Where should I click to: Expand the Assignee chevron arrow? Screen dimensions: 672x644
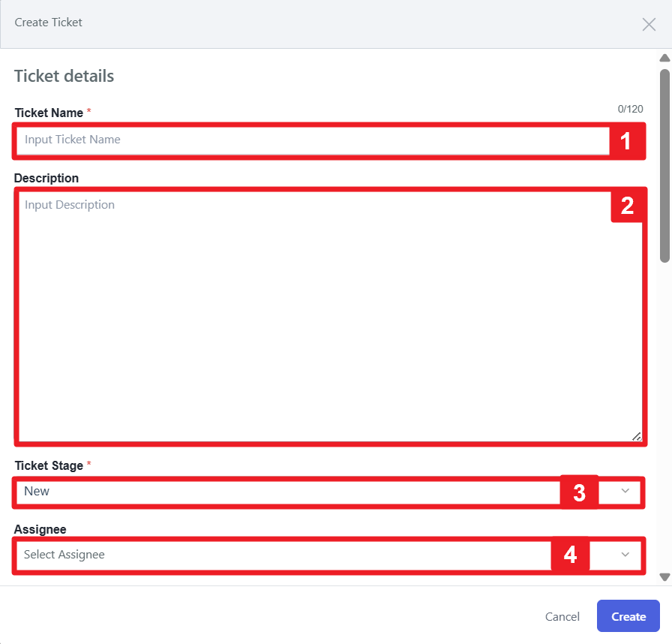coord(625,555)
